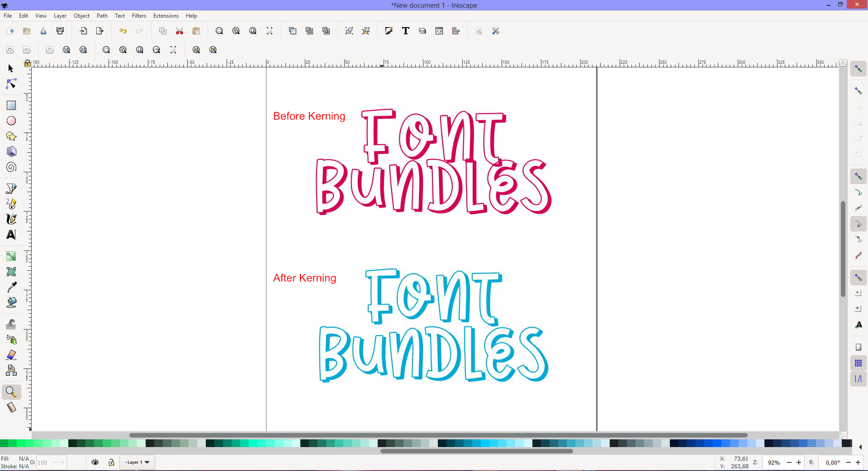
Task: Click the leftmost green palette swatch
Action: coord(4,443)
